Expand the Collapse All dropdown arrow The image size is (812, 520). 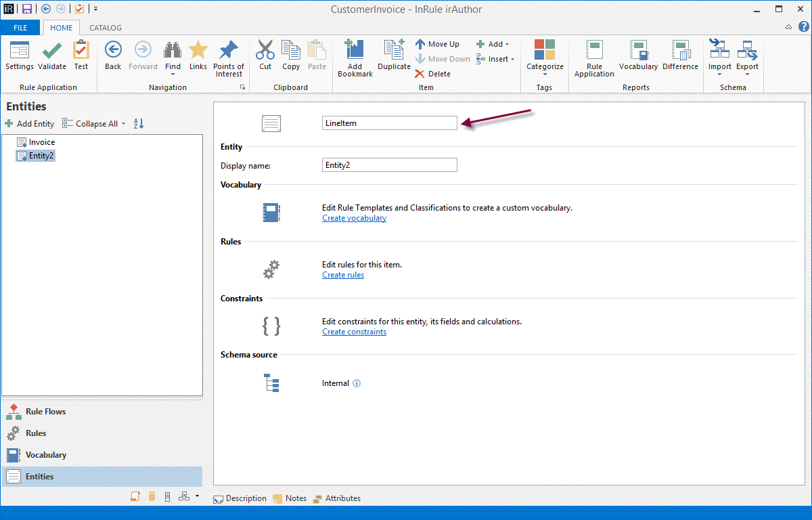(x=123, y=124)
